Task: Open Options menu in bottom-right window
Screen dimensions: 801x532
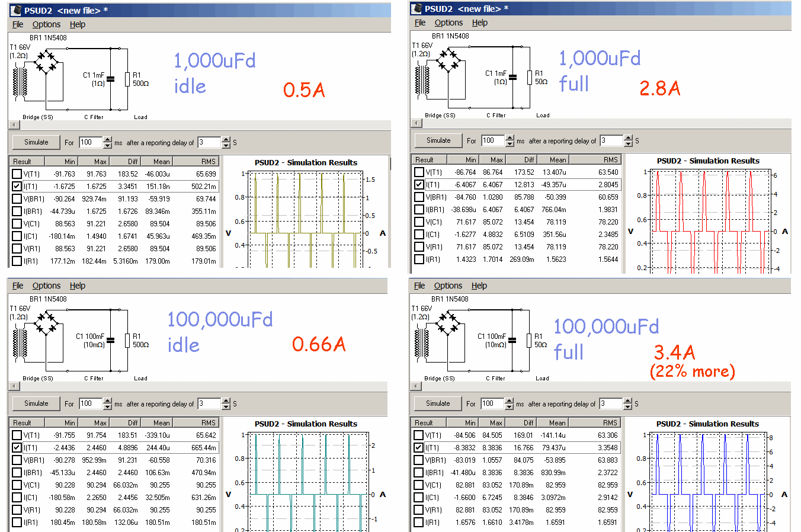Action: coord(448,286)
